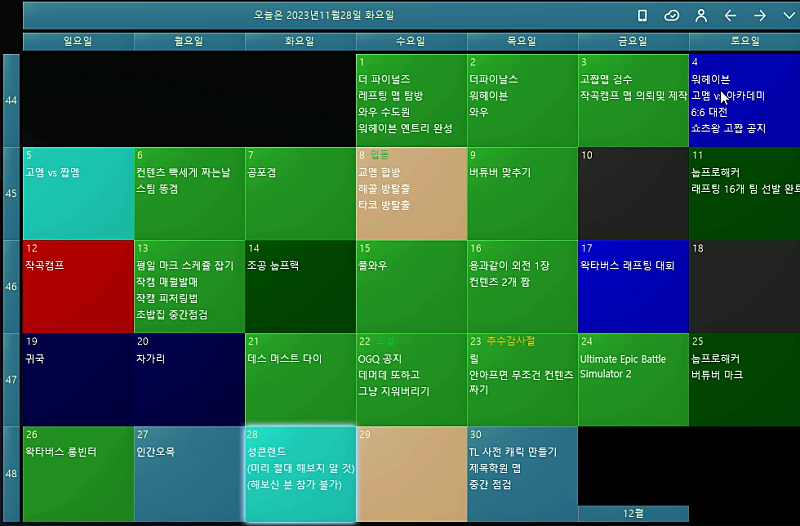The width and height of the screenshot is (800, 526).
Task: Open event '조공 눕프핵' on day 14
Action: coord(273,266)
